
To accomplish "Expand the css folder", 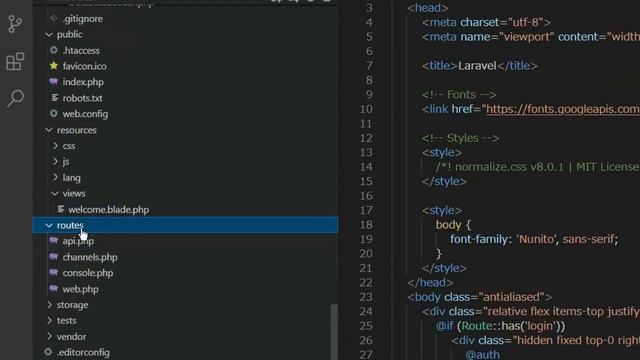I will click(x=55, y=146).
